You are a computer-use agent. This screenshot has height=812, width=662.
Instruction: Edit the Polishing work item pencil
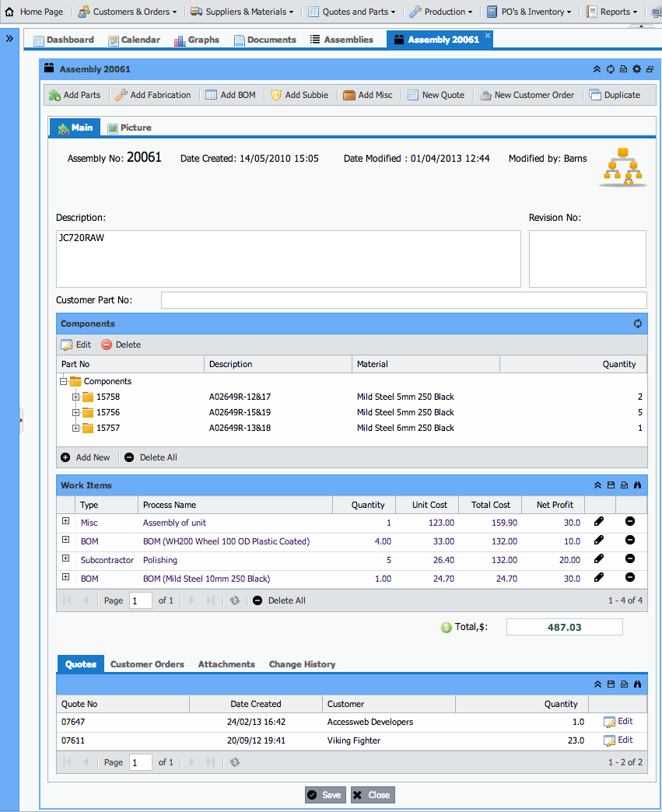tap(599, 558)
